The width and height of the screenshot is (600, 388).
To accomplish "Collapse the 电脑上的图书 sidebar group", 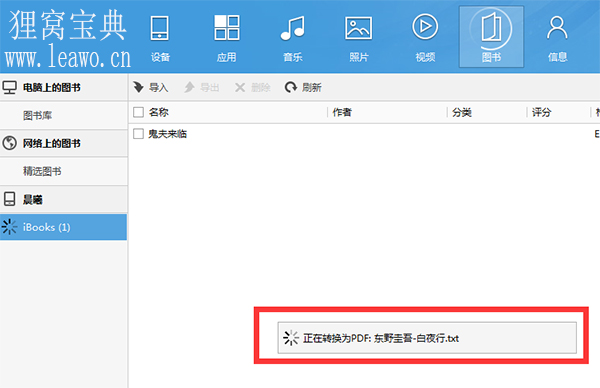I will point(64,88).
